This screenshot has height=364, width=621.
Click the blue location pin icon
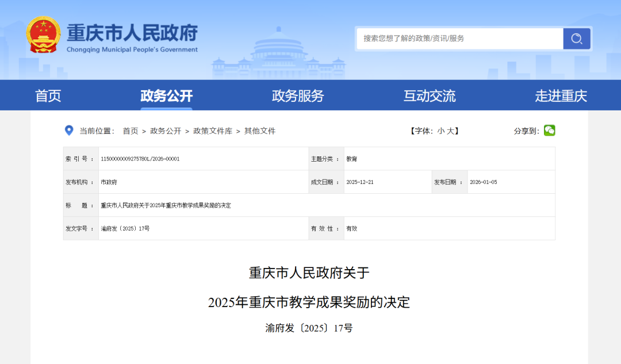68,131
